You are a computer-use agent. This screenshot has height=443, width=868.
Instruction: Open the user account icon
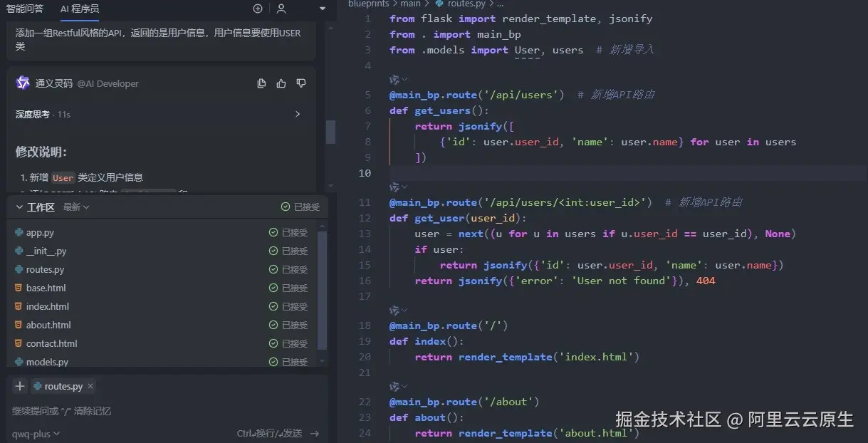tap(281, 9)
